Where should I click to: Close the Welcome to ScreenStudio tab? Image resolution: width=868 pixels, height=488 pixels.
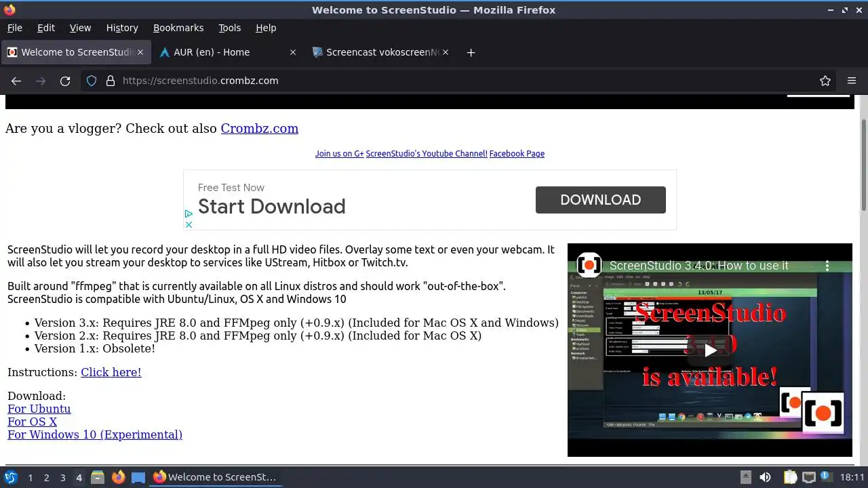pos(140,52)
